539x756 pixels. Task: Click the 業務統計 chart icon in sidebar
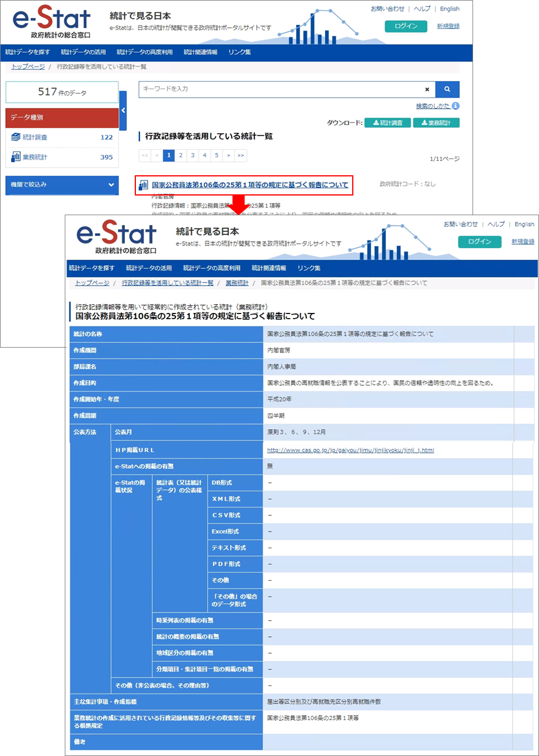pos(16,157)
